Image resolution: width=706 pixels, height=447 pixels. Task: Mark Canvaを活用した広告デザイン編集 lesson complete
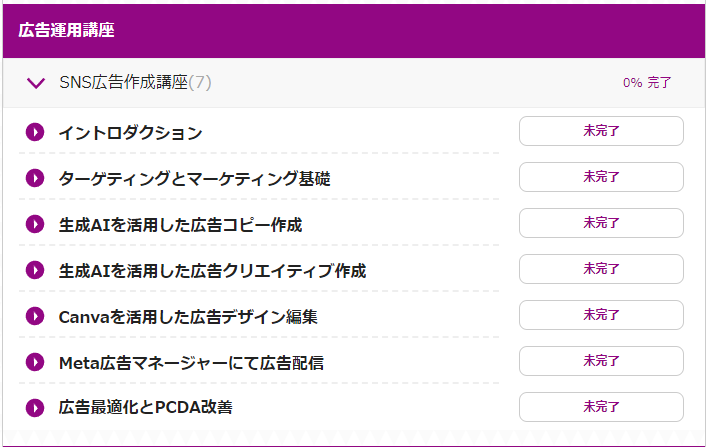pyautogui.click(x=601, y=315)
